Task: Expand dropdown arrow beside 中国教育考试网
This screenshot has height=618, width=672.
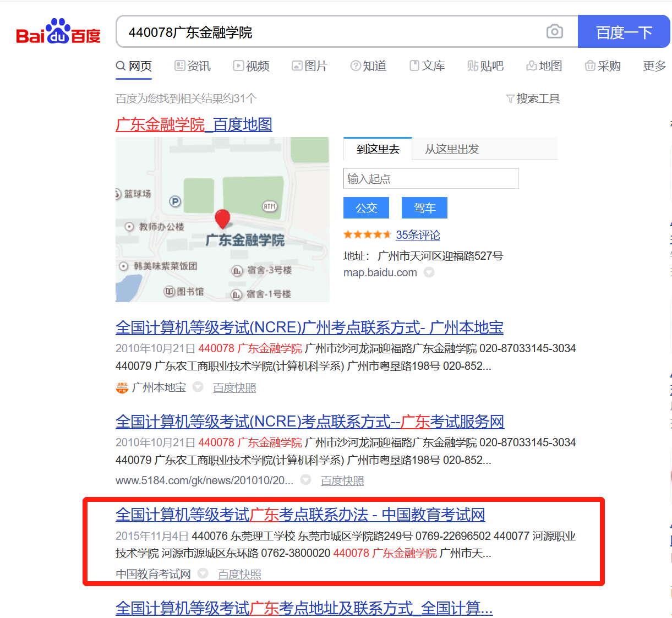Action: pos(203,573)
